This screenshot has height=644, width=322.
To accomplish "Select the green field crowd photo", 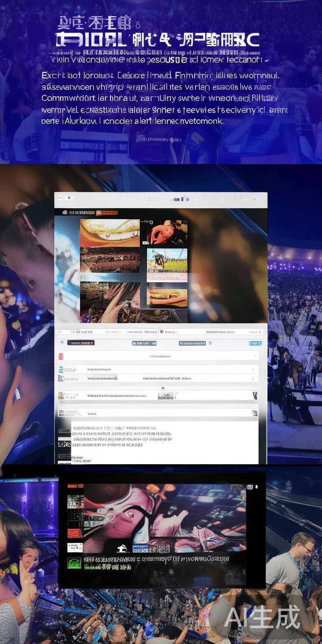I will click(x=167, y=260).
